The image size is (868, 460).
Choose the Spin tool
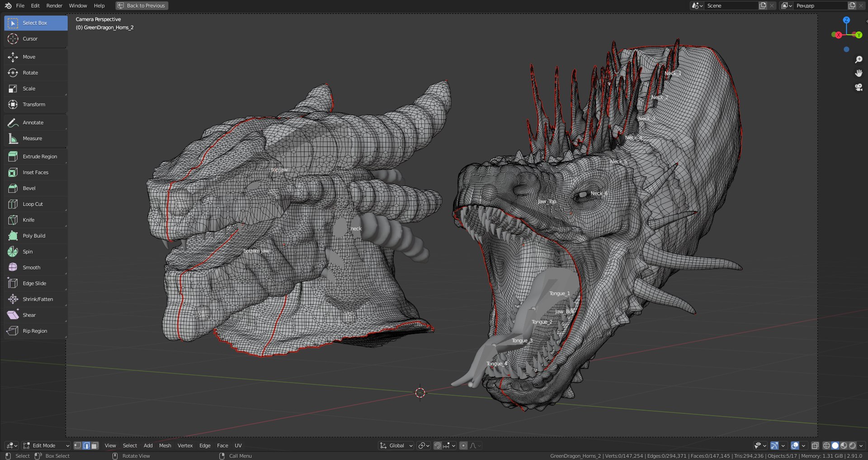pos(36,251)
